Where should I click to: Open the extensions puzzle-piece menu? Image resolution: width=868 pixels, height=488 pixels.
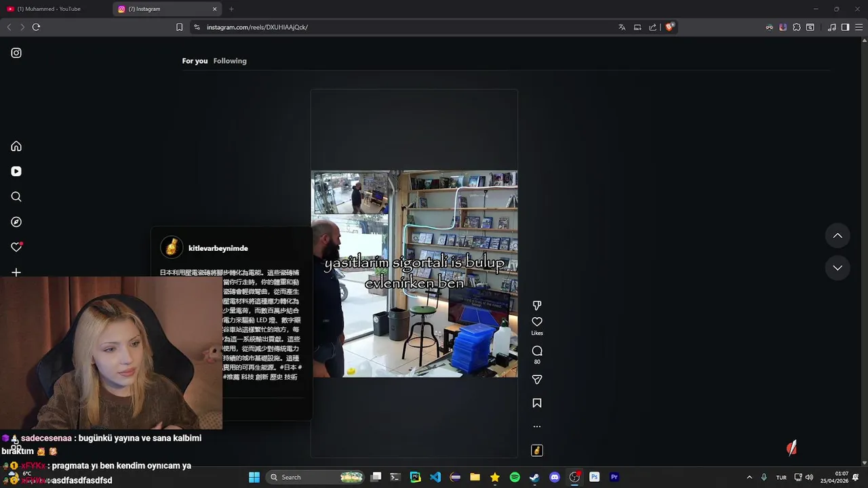tap(796, 27)
